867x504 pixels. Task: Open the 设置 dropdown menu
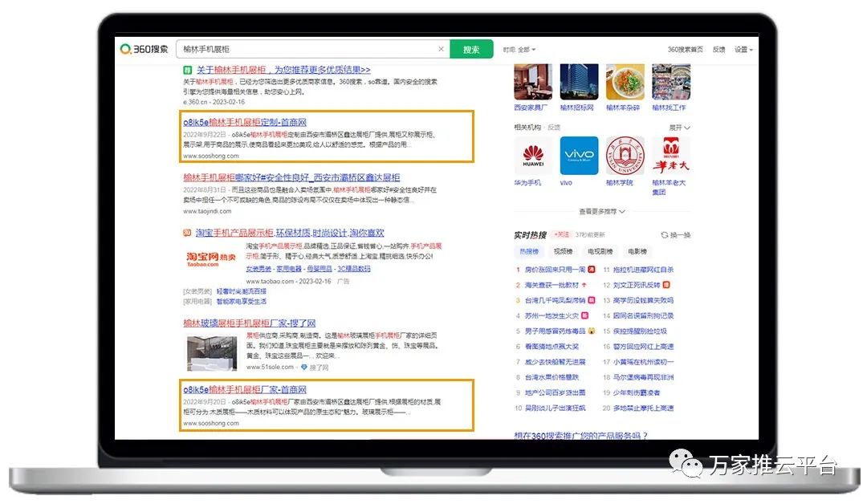click(x=743, y=50)
